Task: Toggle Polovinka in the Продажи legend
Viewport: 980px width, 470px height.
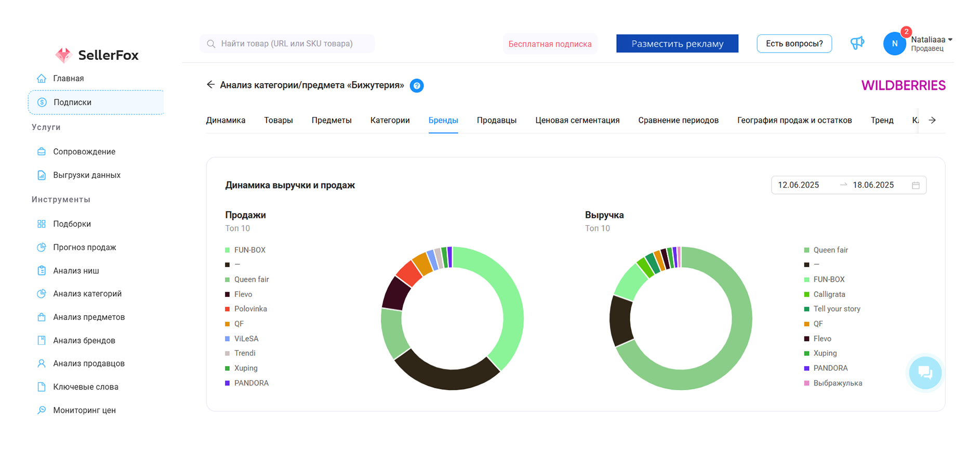Action: click(x=246, y=309)
